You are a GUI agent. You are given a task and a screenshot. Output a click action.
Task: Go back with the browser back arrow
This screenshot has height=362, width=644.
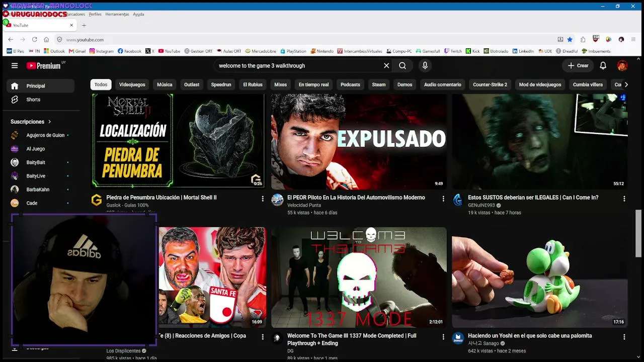(x=11, y=39)
